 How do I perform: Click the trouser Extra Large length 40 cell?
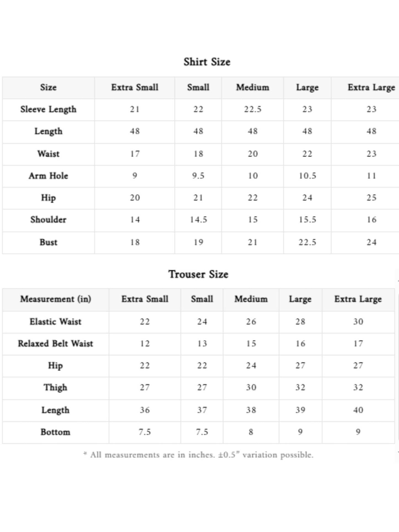point(358,410)
